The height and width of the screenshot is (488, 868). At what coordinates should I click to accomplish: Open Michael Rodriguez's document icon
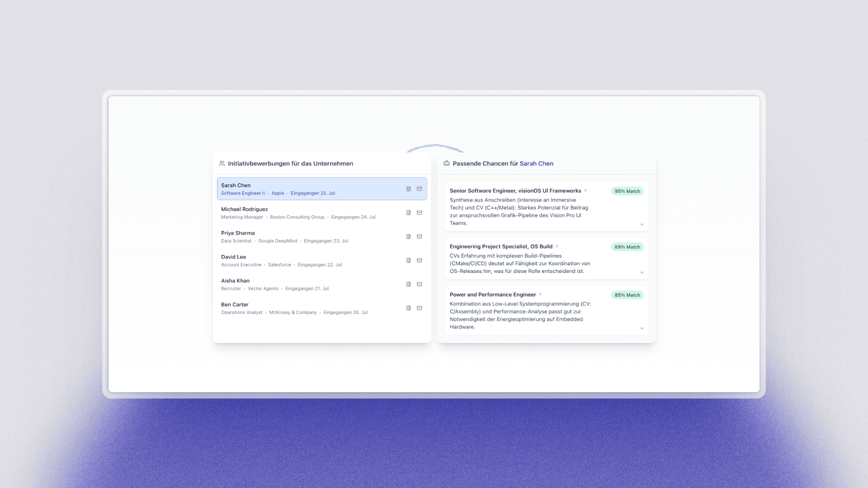408,213
